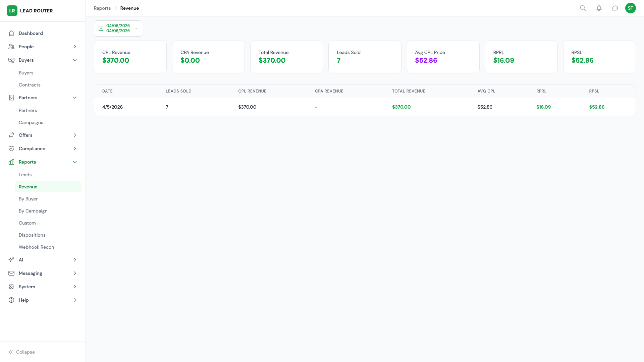Click the notifications bell icon
The height and width of the screenshot is (362, 644).
coord(599,8)
